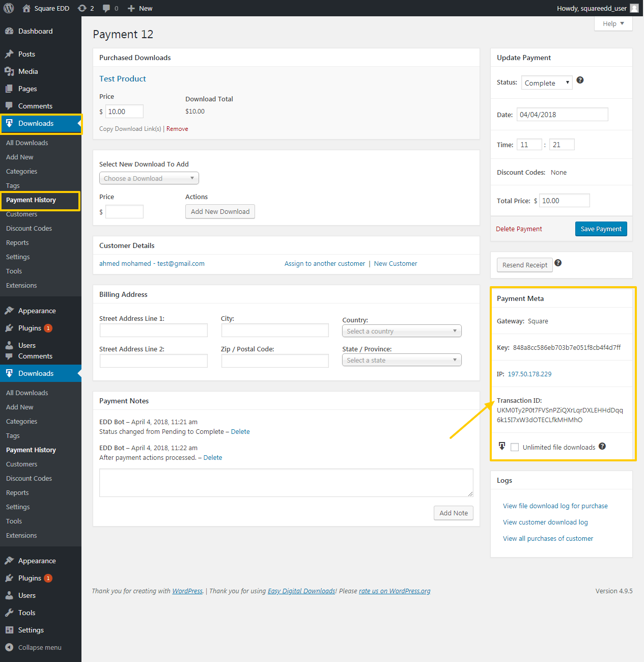This screenshot has width=644, height=662.
Task: Open the Status dropdown showing Complete
Action: point(547,82)
